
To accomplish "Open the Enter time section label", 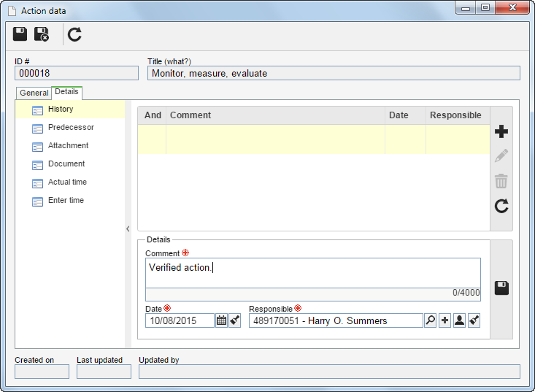I will (x=66, y=200).
